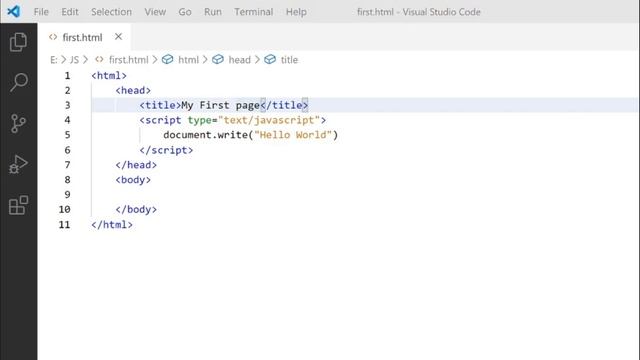640x360 pixels.
Task: Close the first.html editor tab
Action: pyautogui.click(x=118, y=37)
